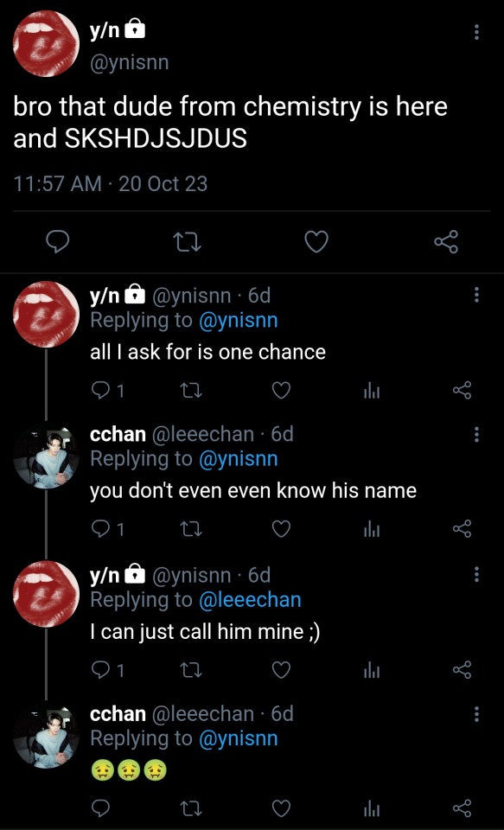Like the nauseated emoji reply by cchan
Viewport: 504px width, 830px height.
(x=281, y=808)
